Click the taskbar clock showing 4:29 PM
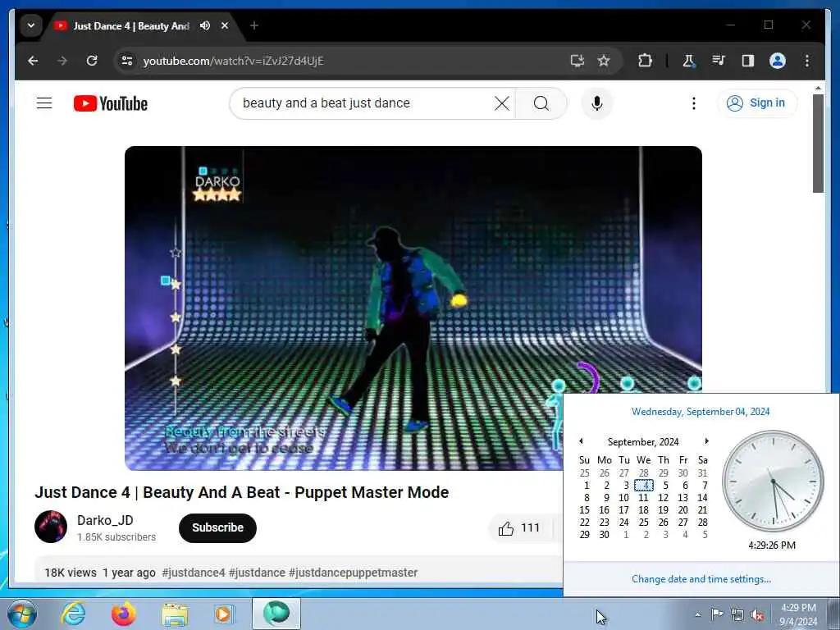This screenshot has width=840, height=630. coord(798,614)
